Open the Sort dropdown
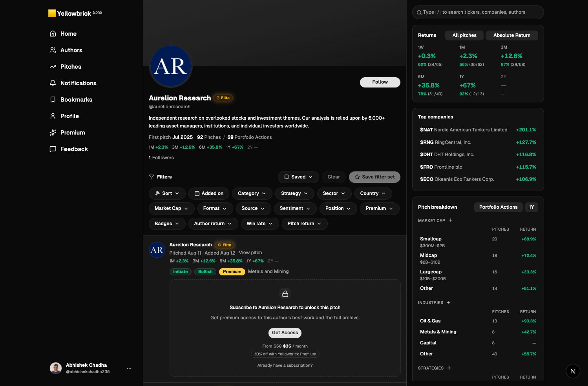The height and width of the screenshot is (386, 588). 167,193
